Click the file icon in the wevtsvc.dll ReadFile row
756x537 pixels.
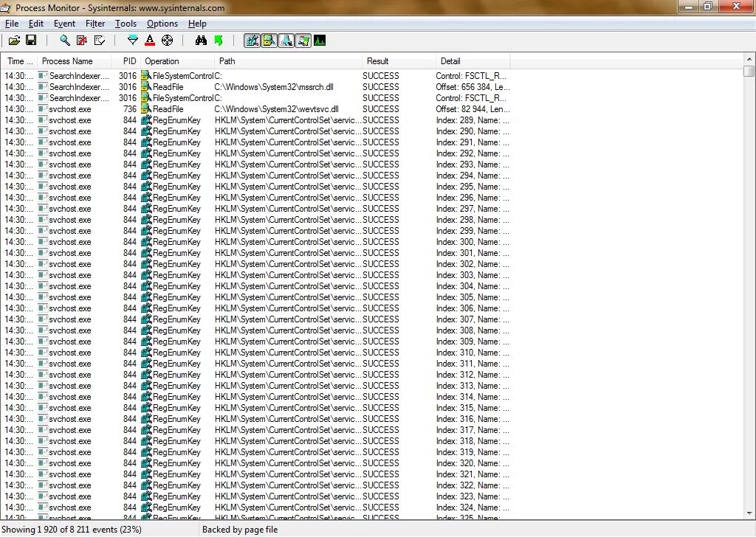146,109
